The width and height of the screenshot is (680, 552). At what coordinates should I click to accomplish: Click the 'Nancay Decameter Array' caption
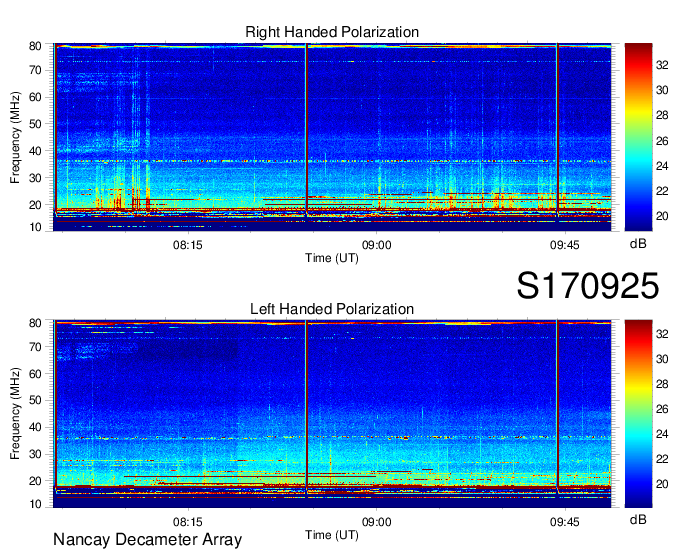[147, 540]
